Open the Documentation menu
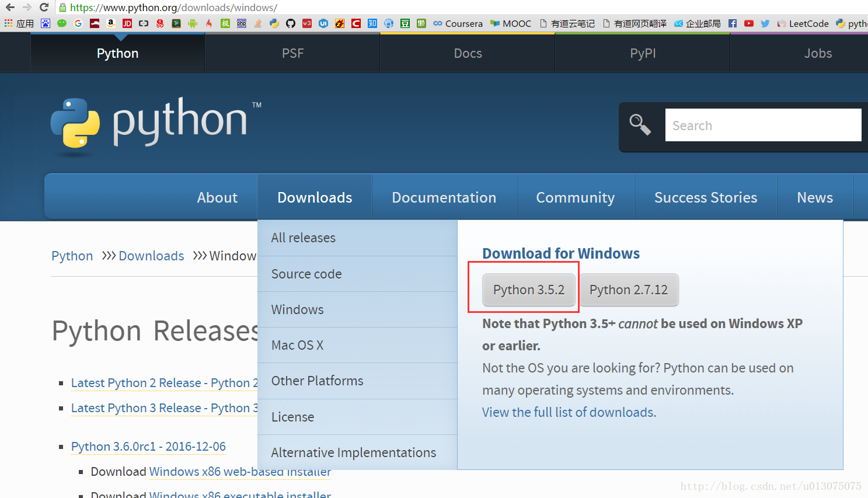 [x=444, y=197]
